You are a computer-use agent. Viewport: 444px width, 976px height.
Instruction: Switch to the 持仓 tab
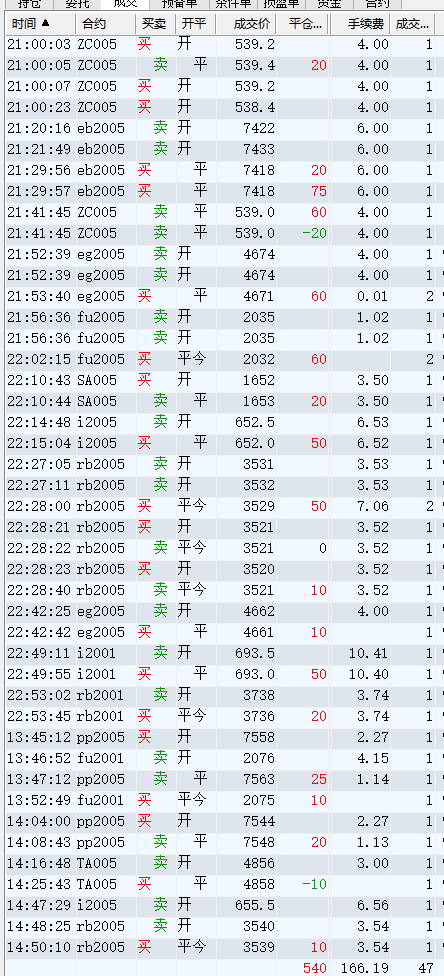29,4
